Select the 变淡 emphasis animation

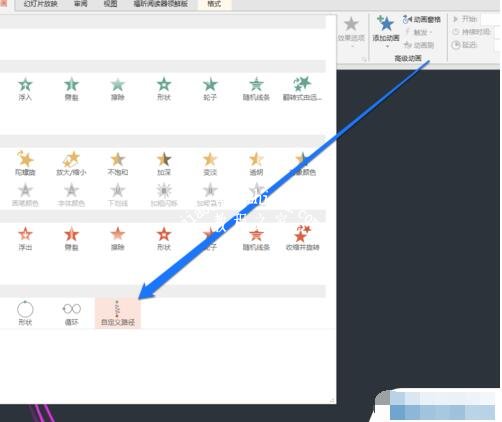pos(210,163)
